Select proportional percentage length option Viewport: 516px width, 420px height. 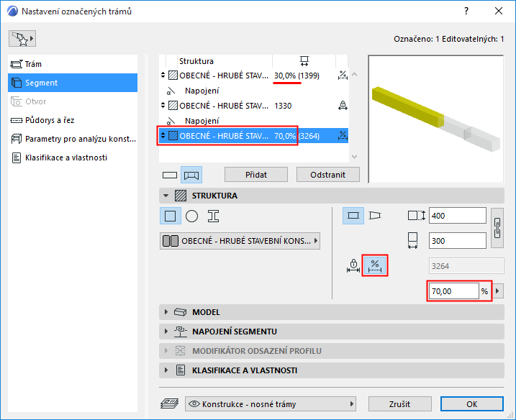(375, 265)
